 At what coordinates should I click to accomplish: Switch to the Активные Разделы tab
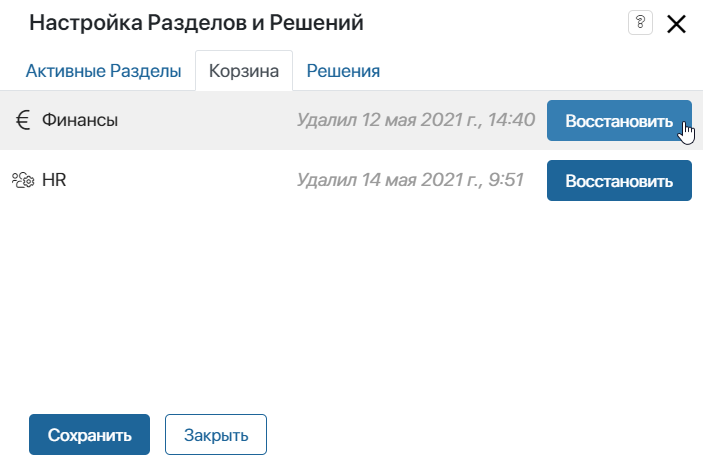coord(103,71)
